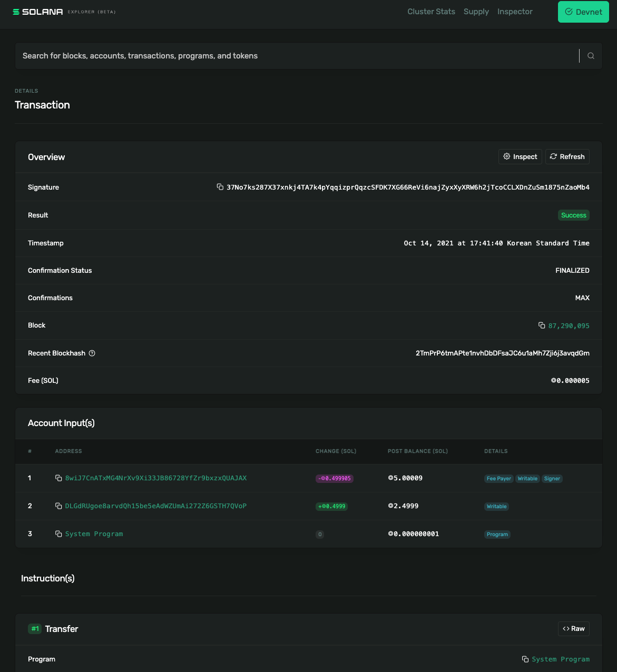Click the Program tag in row 3
This screenshot has width=617, height=672.
point(497,535)
